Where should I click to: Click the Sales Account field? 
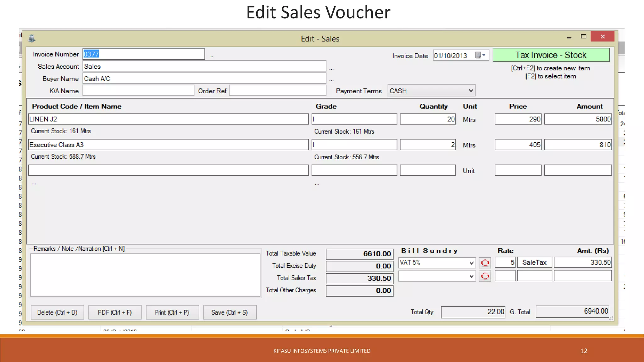pyautogui.click(x=204, y=66)
